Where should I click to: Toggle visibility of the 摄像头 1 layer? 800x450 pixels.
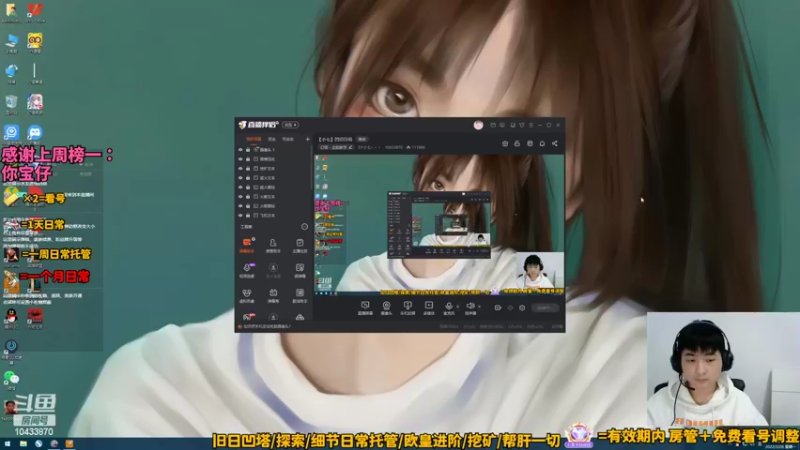(241, 149)
